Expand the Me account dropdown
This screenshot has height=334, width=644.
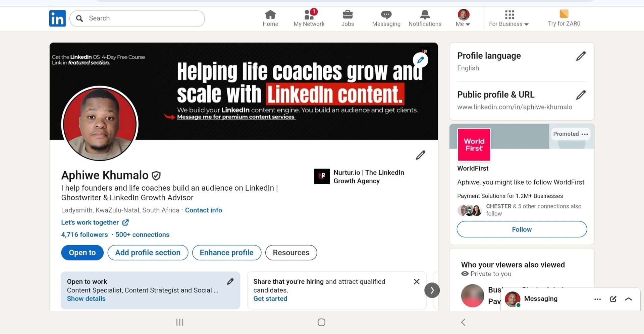(x=463, y=18)
